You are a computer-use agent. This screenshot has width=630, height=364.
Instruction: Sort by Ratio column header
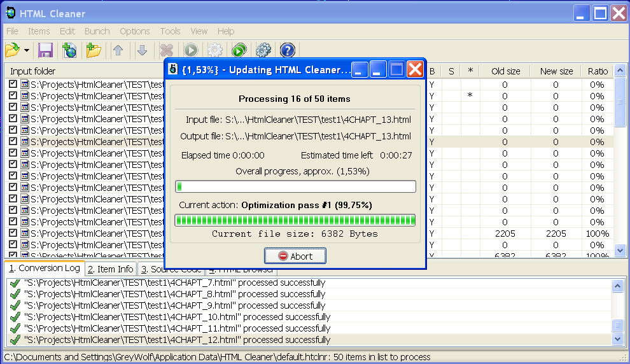pos(598,71)
